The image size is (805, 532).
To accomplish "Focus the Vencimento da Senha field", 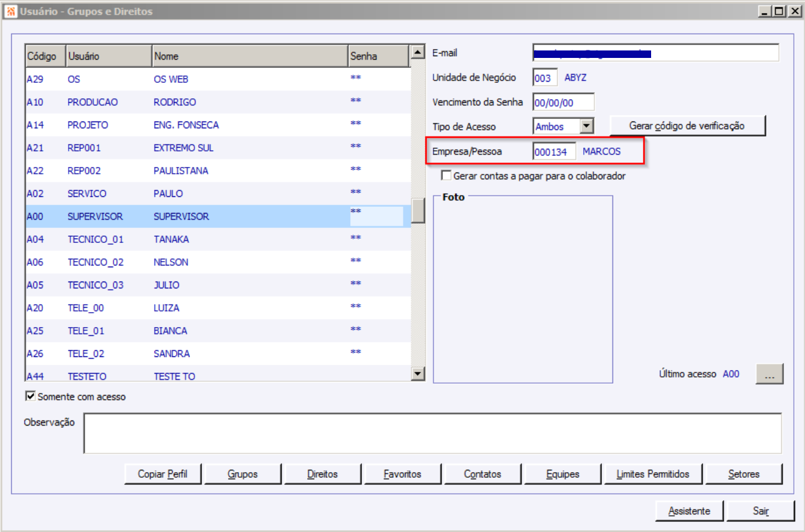I will click(x=564, y=102).
